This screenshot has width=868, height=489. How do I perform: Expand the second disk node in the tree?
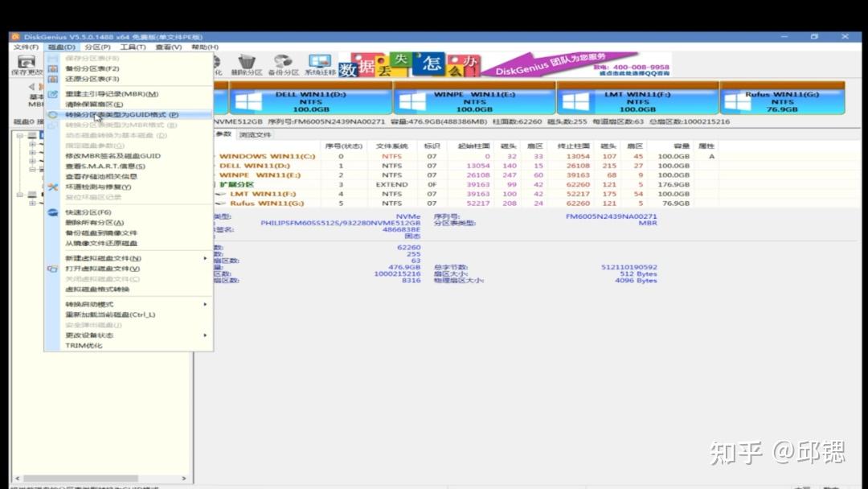20,195
